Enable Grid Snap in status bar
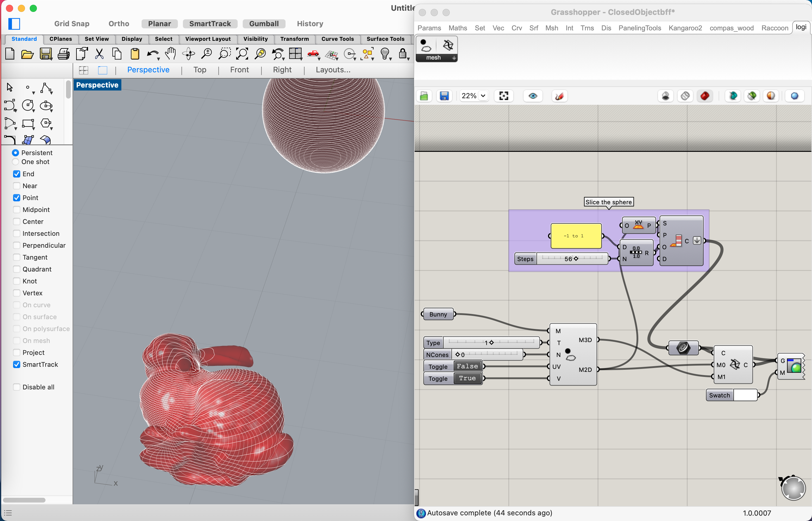This screenshot has width=812, height=521. point(72,24)
